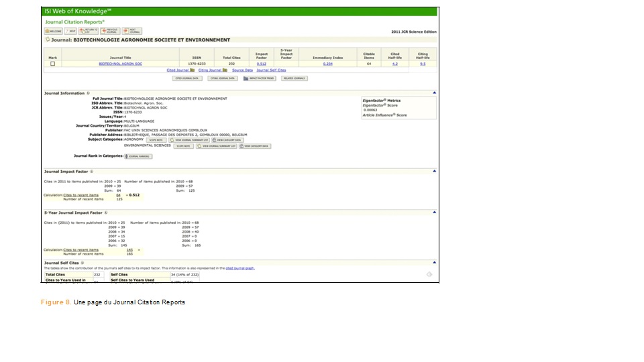Click the Eigenfactor Score value 0.00063
The image size is (644, 362).
click(370, 110)
